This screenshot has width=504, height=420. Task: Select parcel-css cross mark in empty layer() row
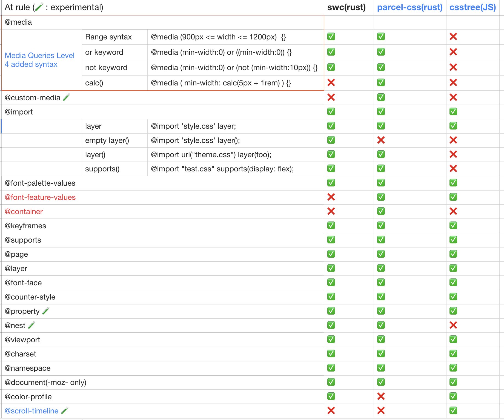click(381, 140)
